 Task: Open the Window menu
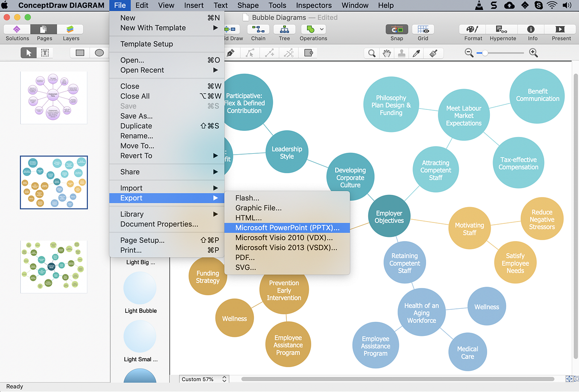click(355, 5)
